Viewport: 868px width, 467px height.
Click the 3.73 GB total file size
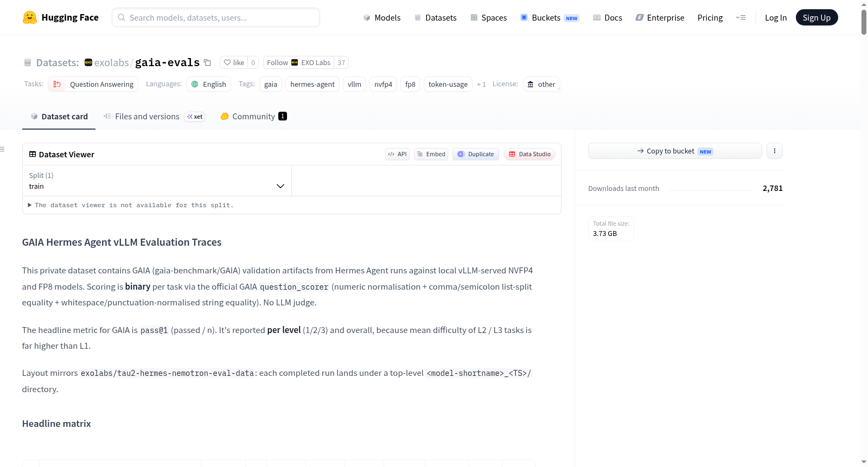[x=605, y=233]
